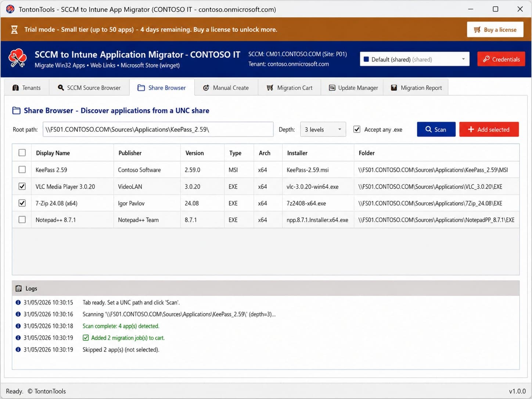Click the Migration Report tab icon
The image size is (532, 399).
tap(394, 88)
